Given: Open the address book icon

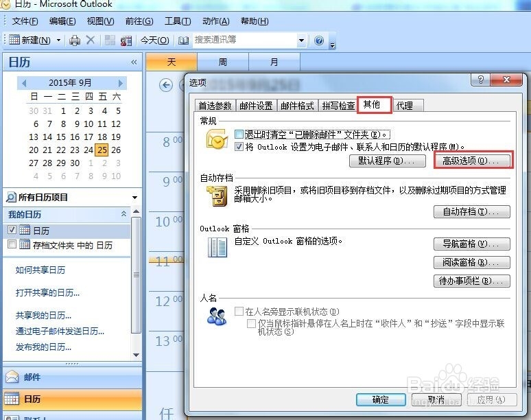Looking at the screenshot, I should [x=183, y=40].
